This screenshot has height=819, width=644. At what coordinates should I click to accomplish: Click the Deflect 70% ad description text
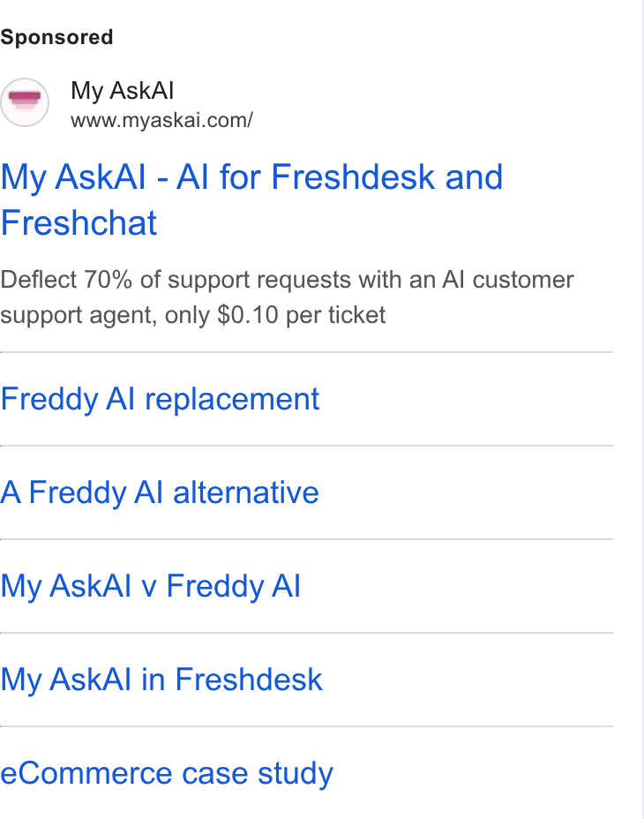[287, 297]
